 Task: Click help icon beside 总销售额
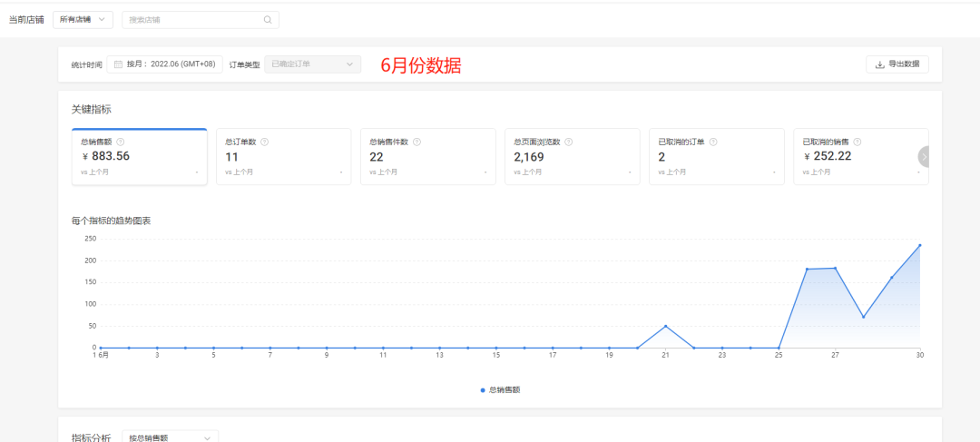click(120, 142)
